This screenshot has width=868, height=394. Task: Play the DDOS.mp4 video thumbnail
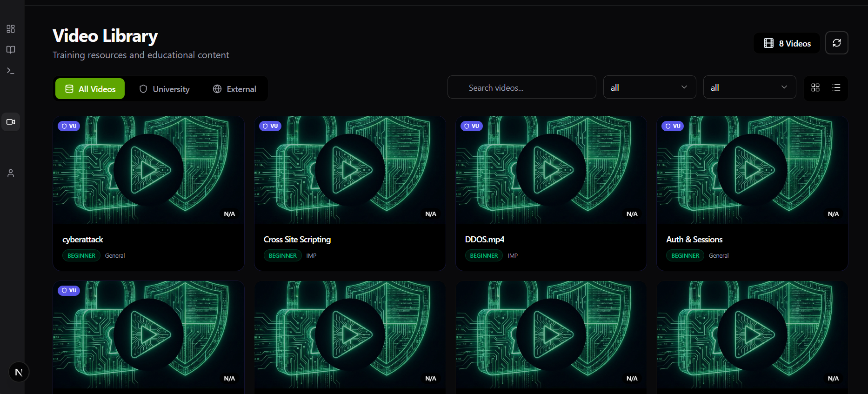coord(551,170)
